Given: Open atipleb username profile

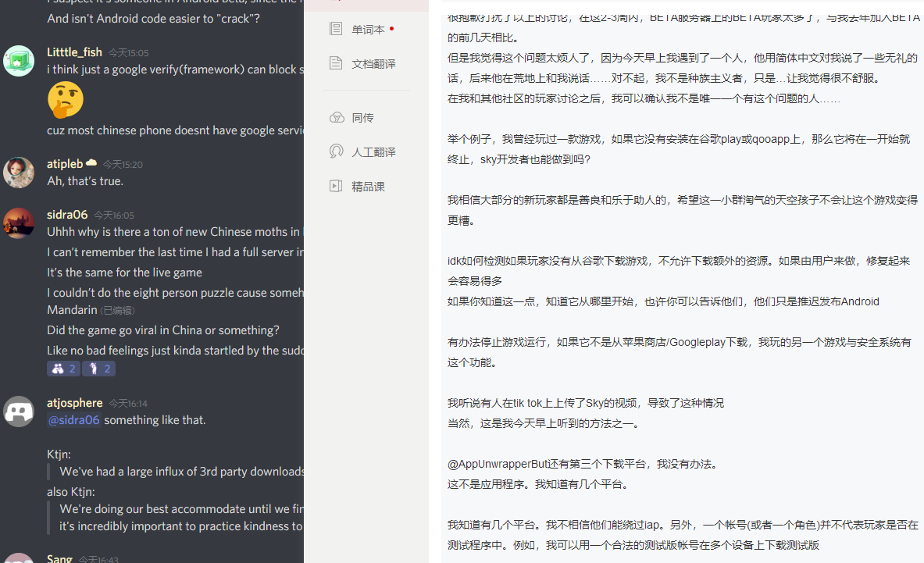Looking at the screenshot, I should coord(65,164).
